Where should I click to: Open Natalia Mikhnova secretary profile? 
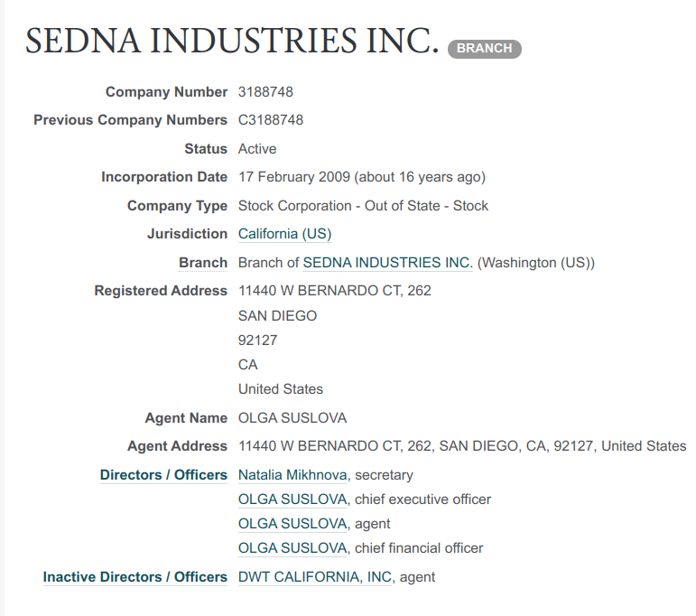292,475
